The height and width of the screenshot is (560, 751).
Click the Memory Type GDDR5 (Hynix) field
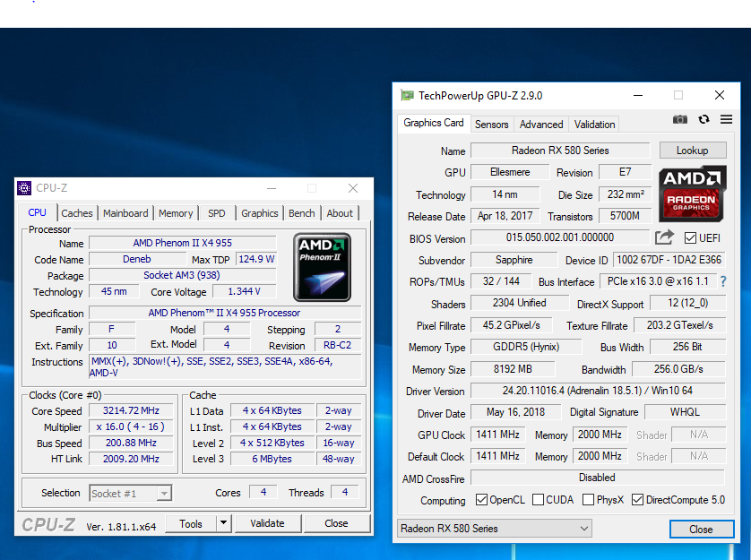pos(526,347)
